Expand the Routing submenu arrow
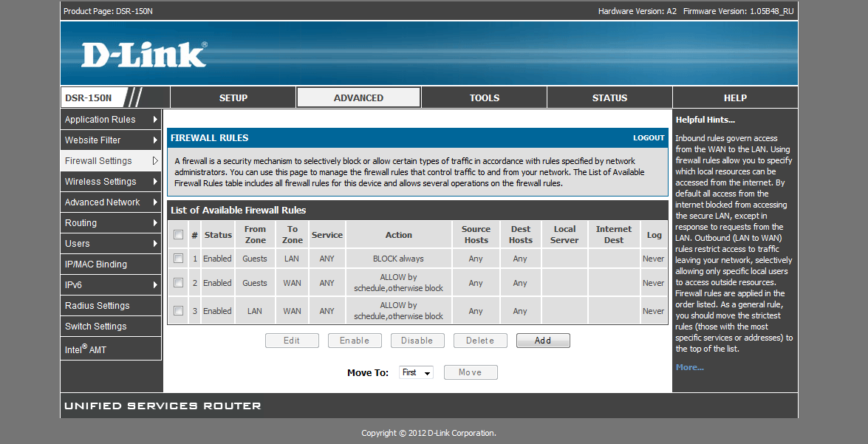Image resolution: width=868 pixels, height=444 pixels. (x=155, y=223)
